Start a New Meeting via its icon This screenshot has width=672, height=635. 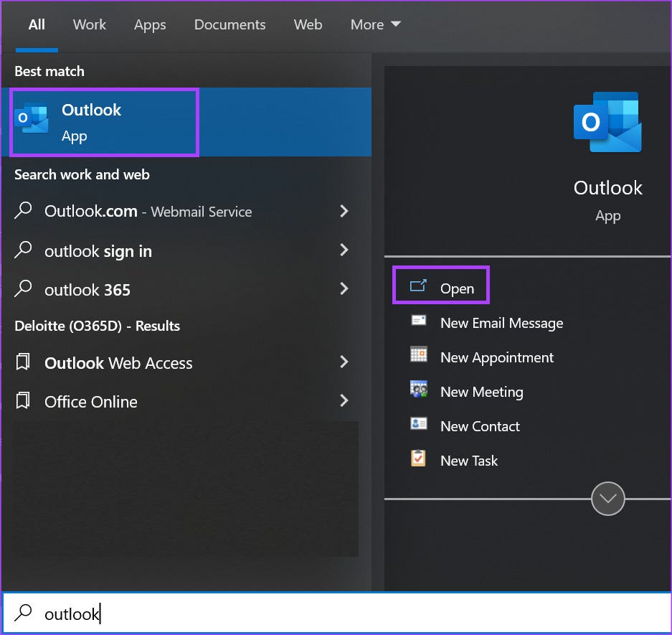pos(420,391)
